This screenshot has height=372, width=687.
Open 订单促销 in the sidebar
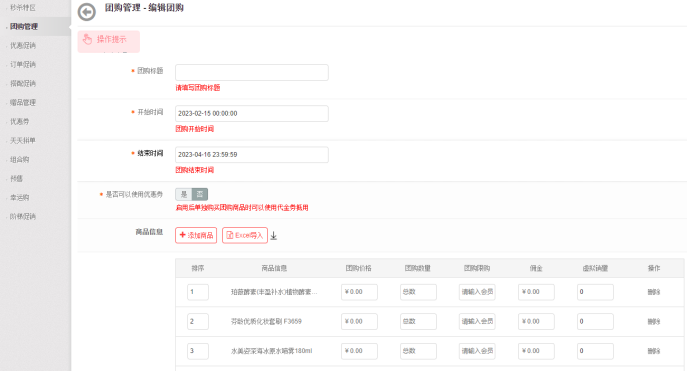click(23, 64)
